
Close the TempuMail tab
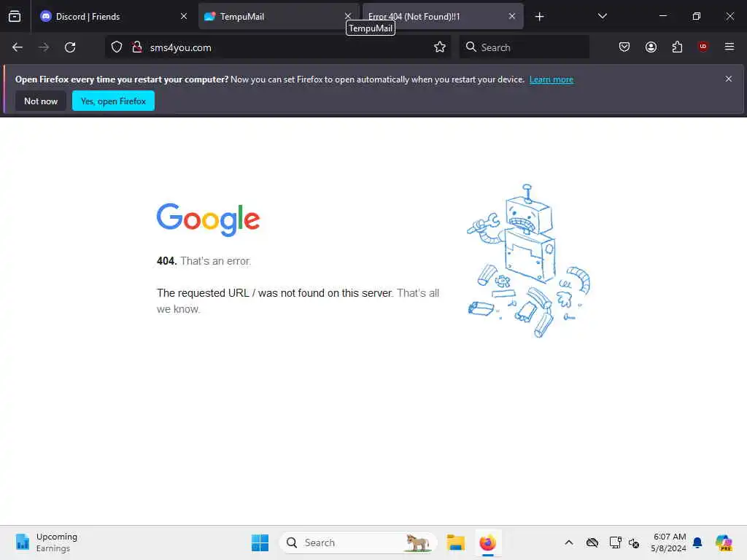coord(348,16)
